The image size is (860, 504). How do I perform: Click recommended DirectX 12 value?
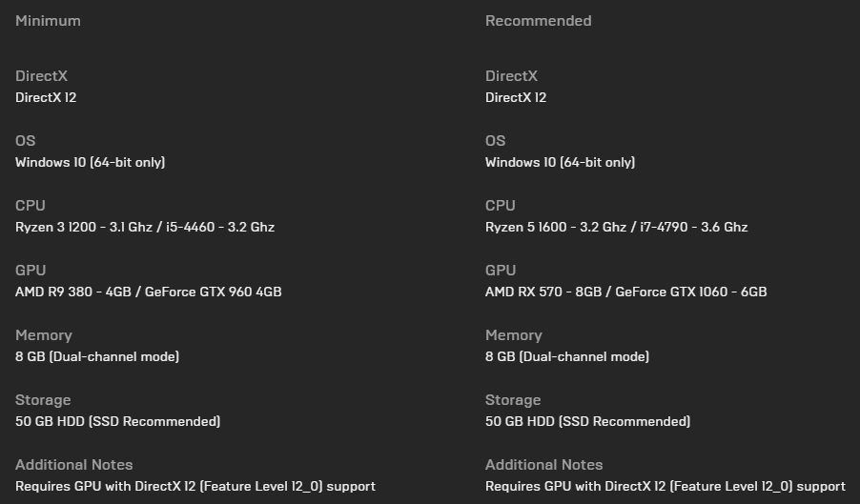tap(516, 97)
